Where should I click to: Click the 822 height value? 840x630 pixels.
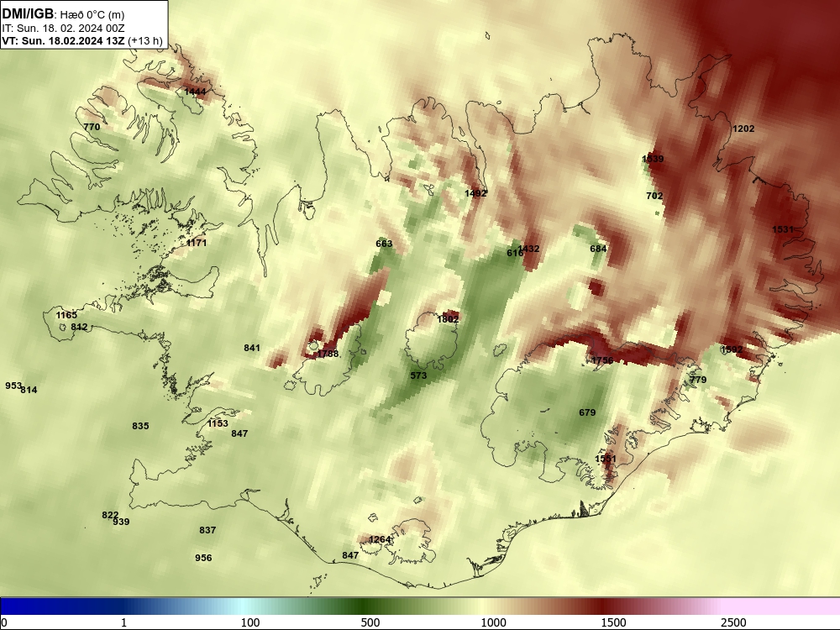110,515
